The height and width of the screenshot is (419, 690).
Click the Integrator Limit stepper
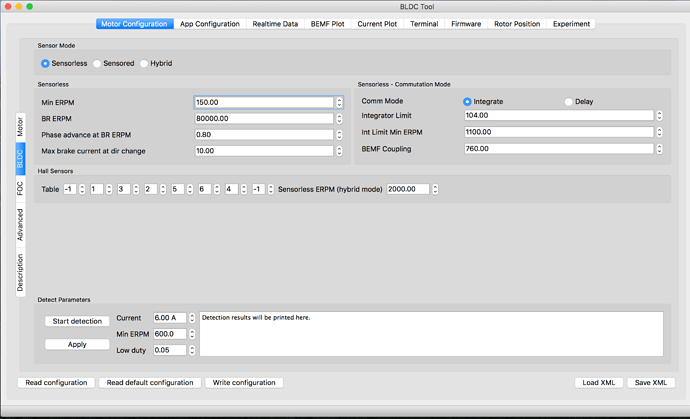[x=660, y=116]
